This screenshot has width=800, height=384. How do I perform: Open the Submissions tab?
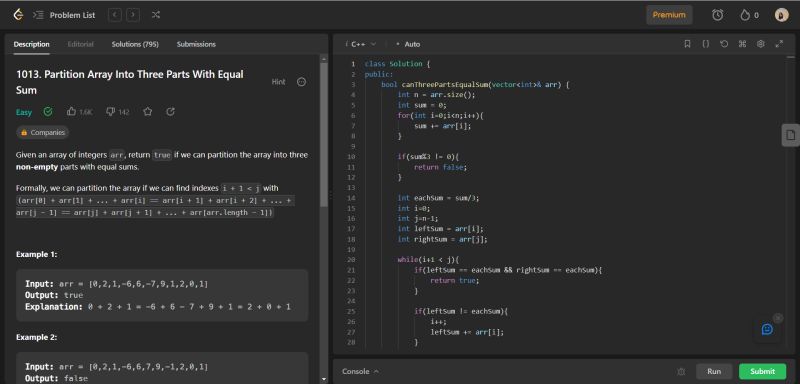click(x=196, y=44)
